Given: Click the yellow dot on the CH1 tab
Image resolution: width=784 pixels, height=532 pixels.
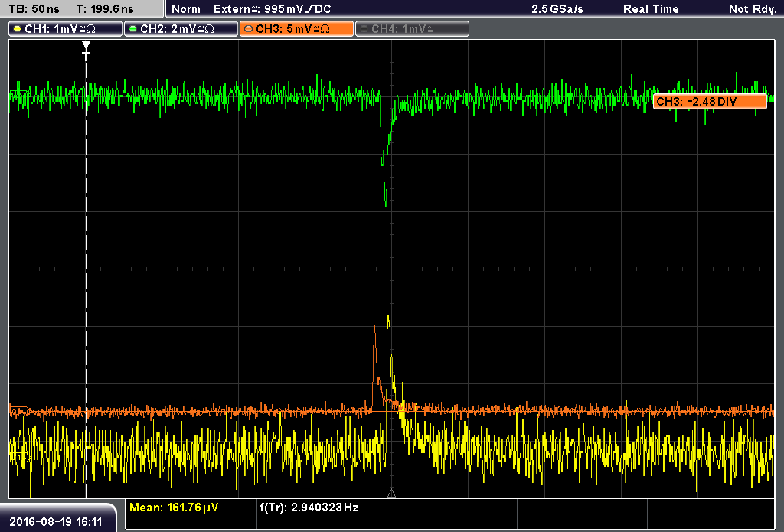Looking at the screenshot, I should (x=18, y=29).
